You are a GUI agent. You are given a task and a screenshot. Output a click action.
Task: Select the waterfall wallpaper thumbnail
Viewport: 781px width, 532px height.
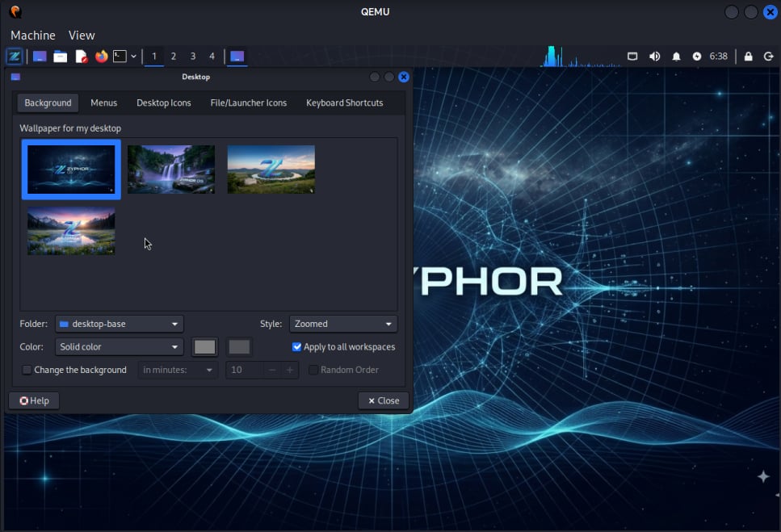tap(171, 170)
